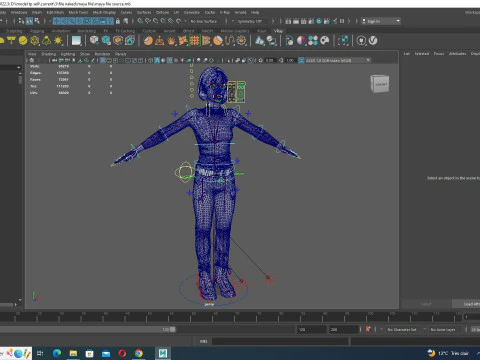This screenshot has width=480, height=360.
Task: Click the MEL command line input
Action: (x=280, y=341)
